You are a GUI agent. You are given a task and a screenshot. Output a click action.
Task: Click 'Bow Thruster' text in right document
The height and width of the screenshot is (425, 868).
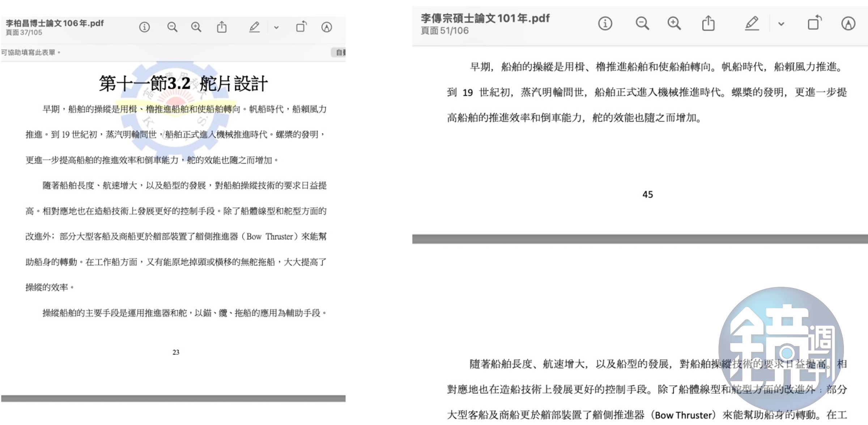[x=683, y=415]
